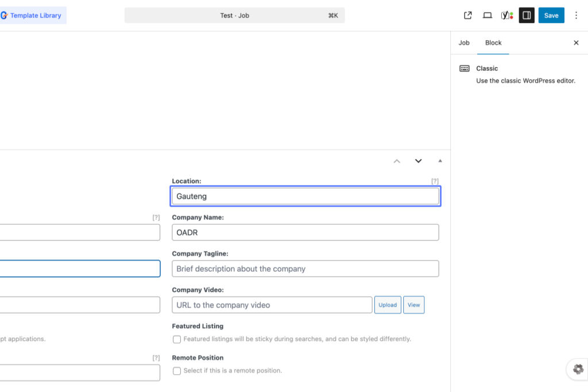Open the floating gear widget button
Screen dimensions: 588x392
click(578, 369)
